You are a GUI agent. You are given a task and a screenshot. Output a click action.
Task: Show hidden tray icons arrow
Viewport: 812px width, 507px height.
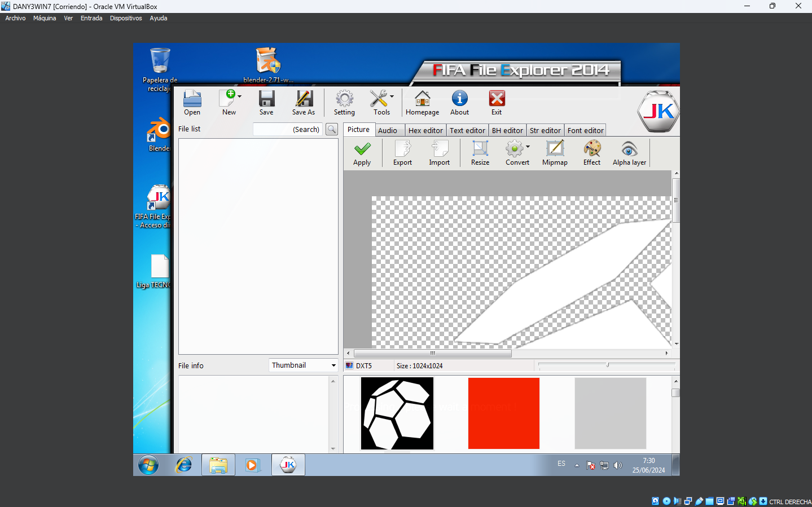577,465
